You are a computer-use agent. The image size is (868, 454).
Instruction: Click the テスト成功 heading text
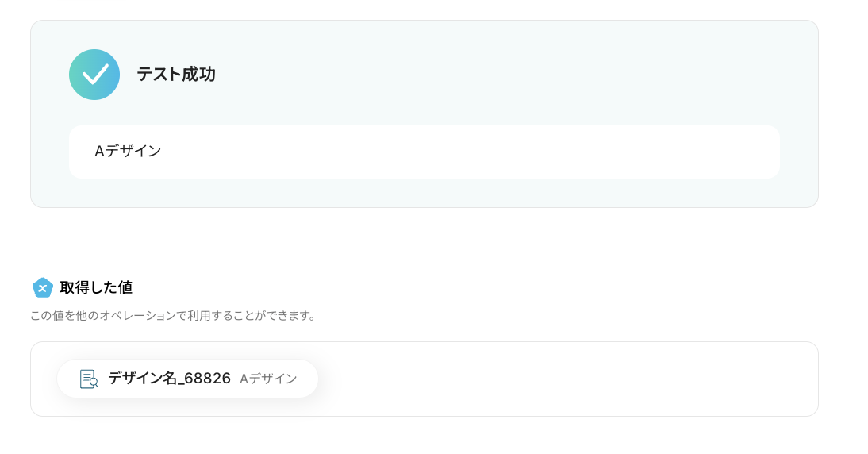(175, 75)
